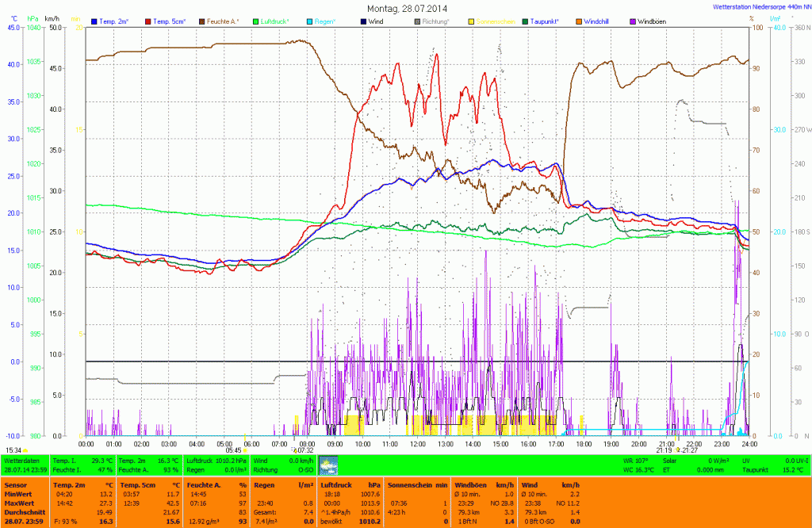Click the red Temp. 5cm legend square
Screen dimensions: 812x528
(x=148, y=21)
